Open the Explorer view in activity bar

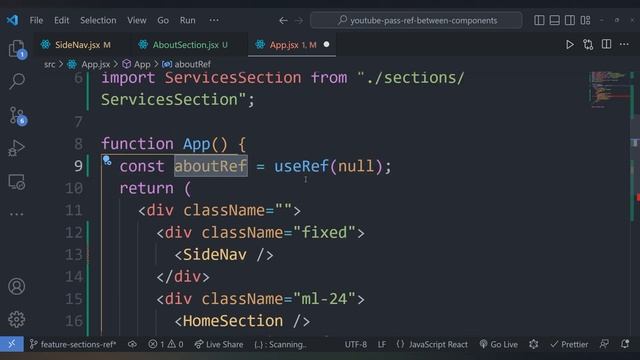tap(17, 49)
